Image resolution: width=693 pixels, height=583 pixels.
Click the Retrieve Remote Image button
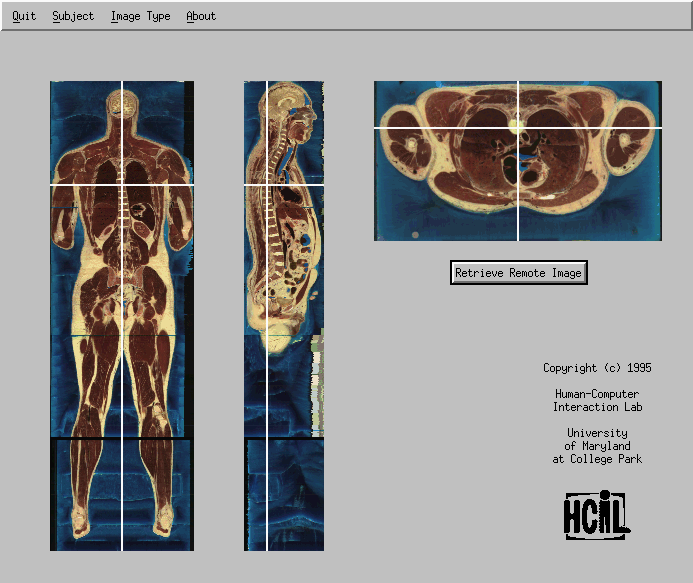coord(518,273)
